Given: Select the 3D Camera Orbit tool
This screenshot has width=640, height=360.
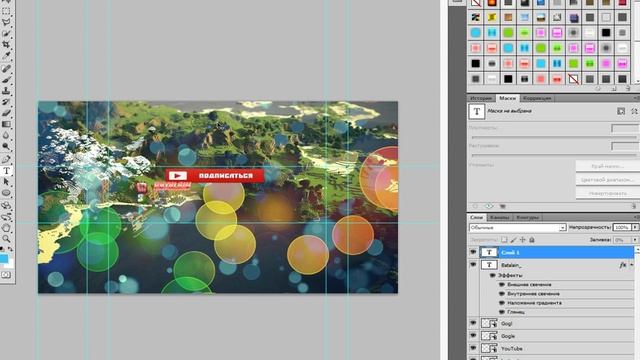Looking at the screenshot, I should tap(6, 217).
